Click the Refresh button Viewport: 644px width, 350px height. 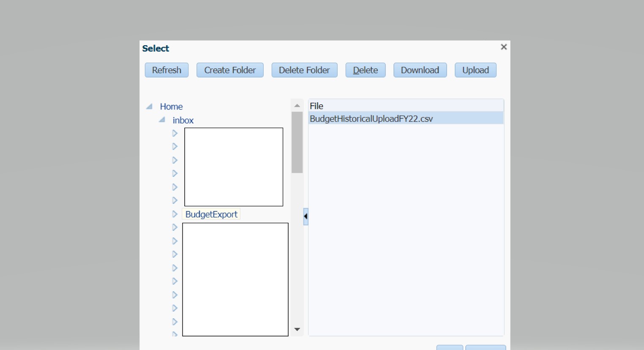pyautogui.click(x=166, y=70)
